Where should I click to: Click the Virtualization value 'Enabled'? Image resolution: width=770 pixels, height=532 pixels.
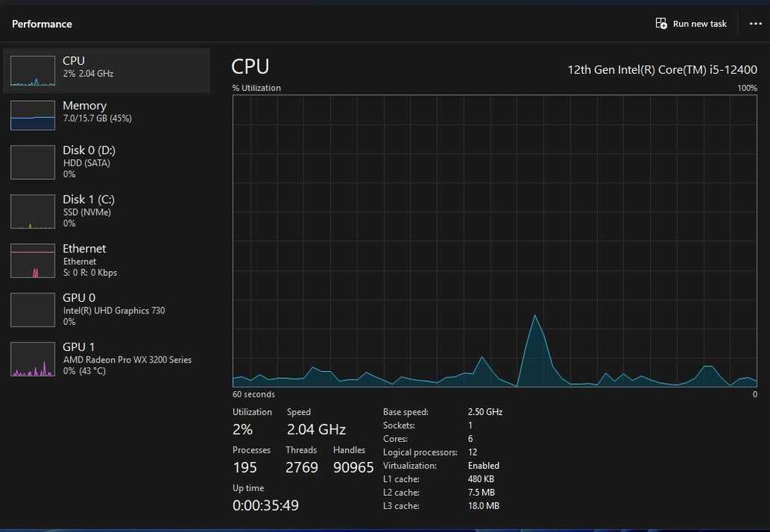point(484,465)
